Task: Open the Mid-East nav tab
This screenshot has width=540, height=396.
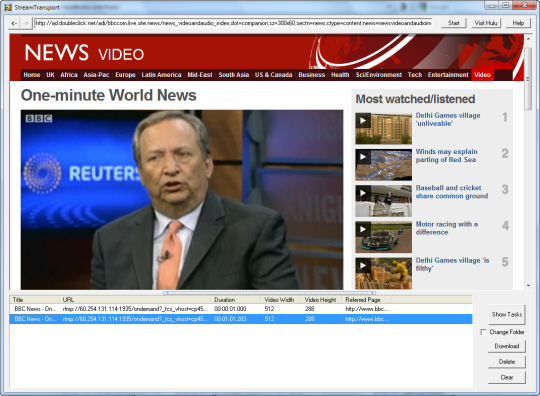Action: coord(200,75)
